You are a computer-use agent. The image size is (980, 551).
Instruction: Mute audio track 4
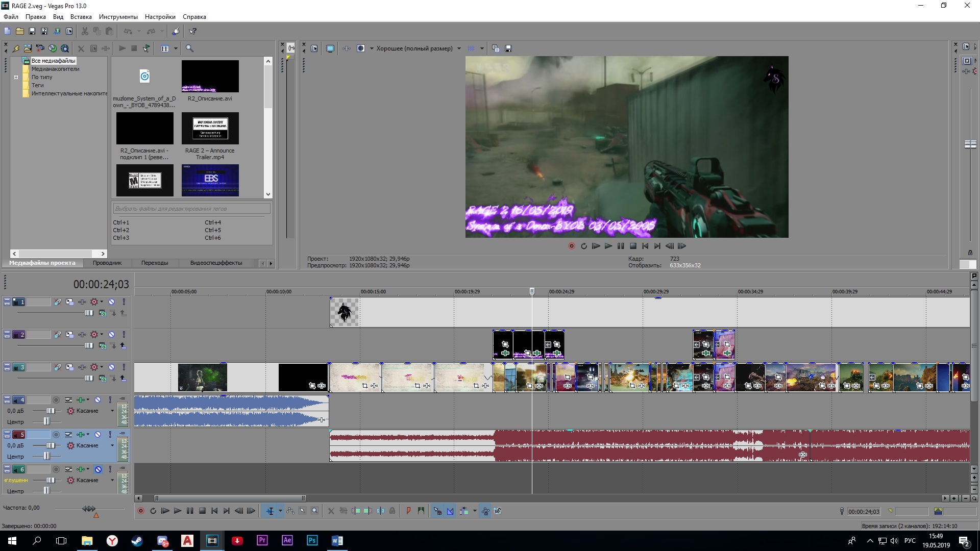pos(97,400)
